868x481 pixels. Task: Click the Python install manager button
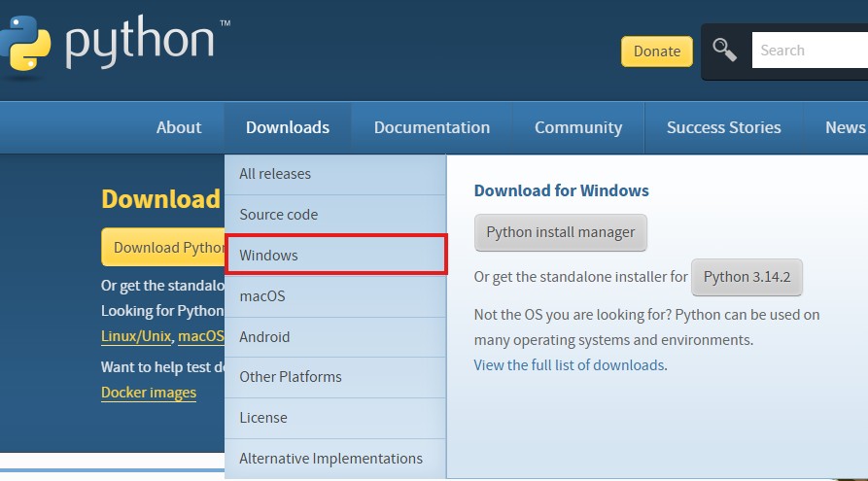point(560,232)
